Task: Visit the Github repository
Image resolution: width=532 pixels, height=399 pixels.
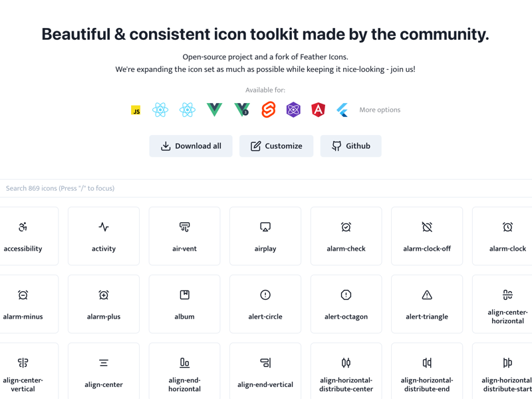Action: (x=350, y=146)
